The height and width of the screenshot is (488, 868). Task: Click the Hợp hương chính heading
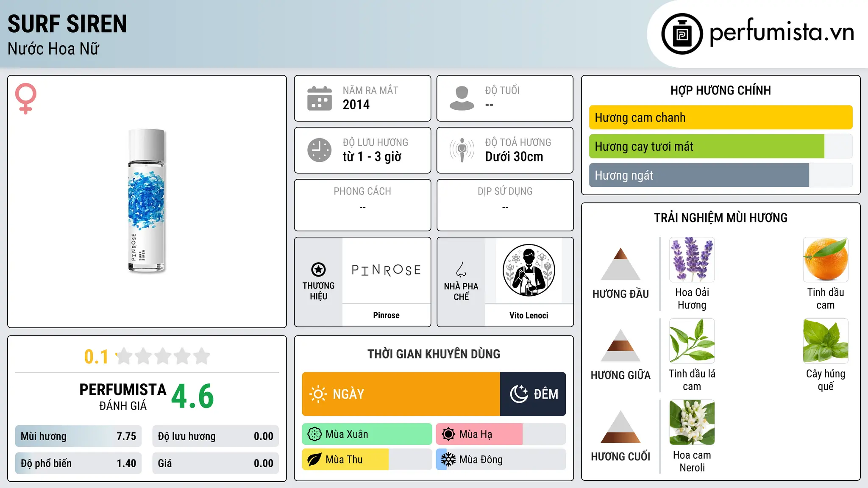pos(721,90)
